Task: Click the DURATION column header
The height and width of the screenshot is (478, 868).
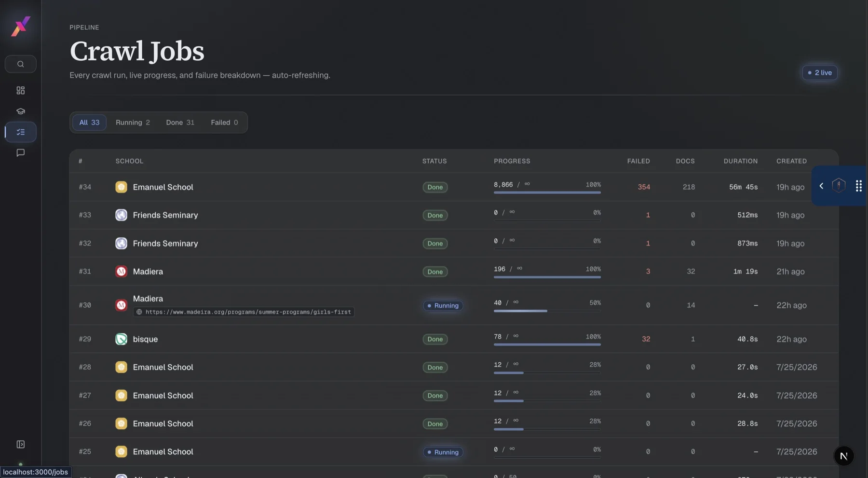Action: [741, 161]
